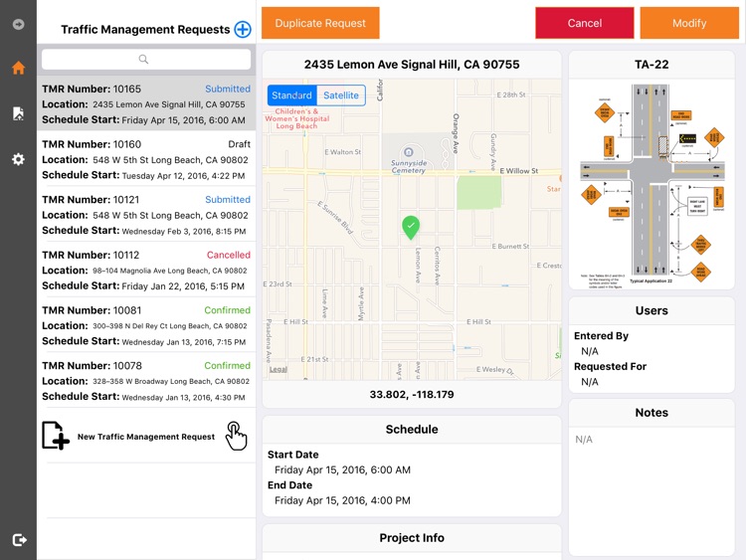Click the TA-22 panel title

(652, 65)
